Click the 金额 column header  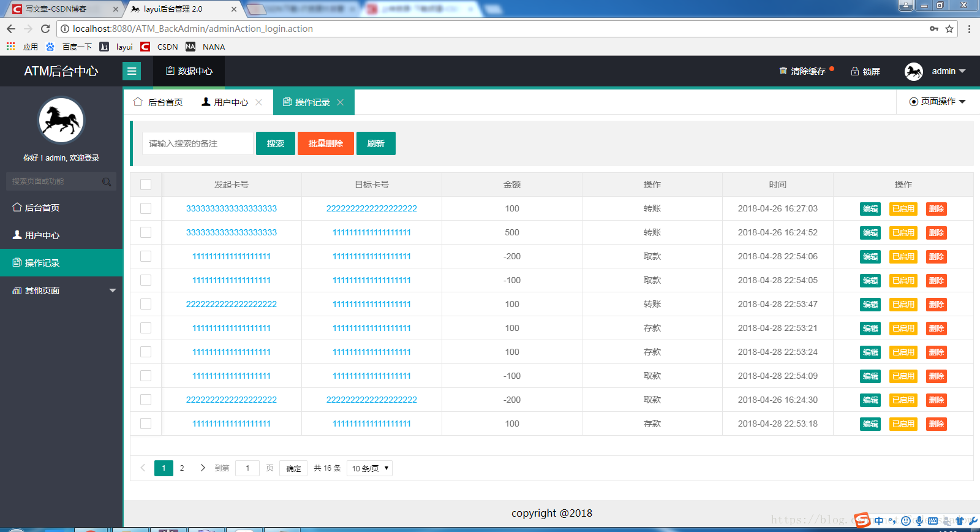(x=512, y=184)
